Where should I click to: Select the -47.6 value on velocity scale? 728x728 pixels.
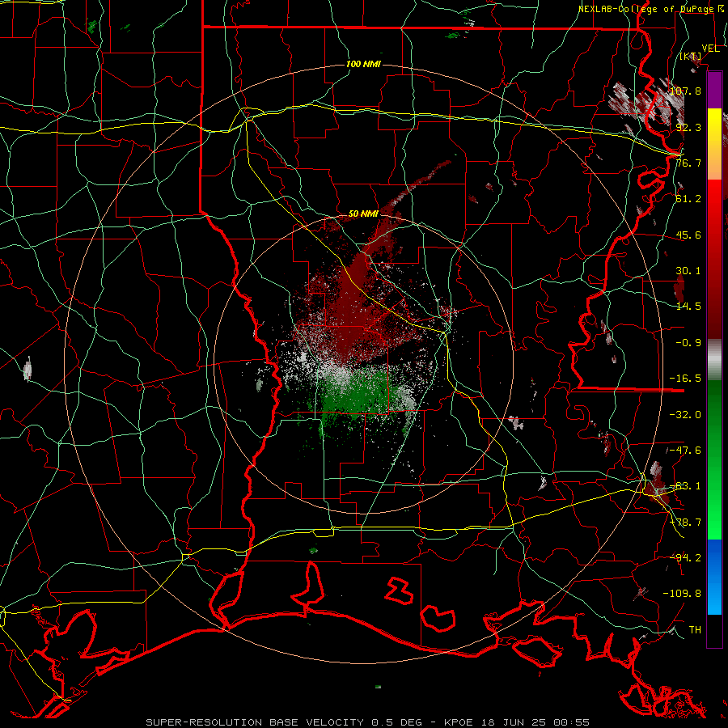[685, 451]
